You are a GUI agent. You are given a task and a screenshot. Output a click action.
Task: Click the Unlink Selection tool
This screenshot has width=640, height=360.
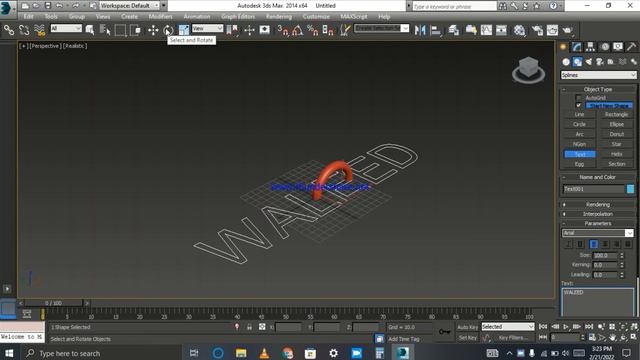(x=24, y=30)
